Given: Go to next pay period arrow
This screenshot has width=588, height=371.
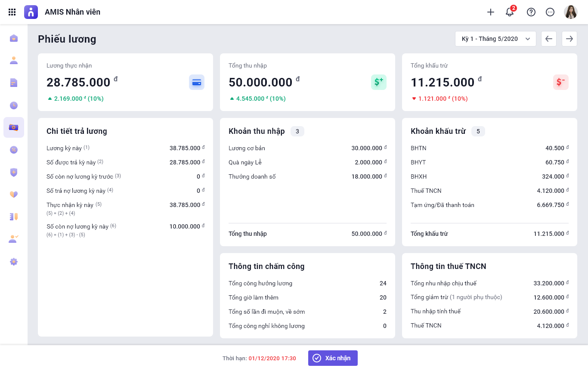Looking at the screenshot, I should (569, 39).
